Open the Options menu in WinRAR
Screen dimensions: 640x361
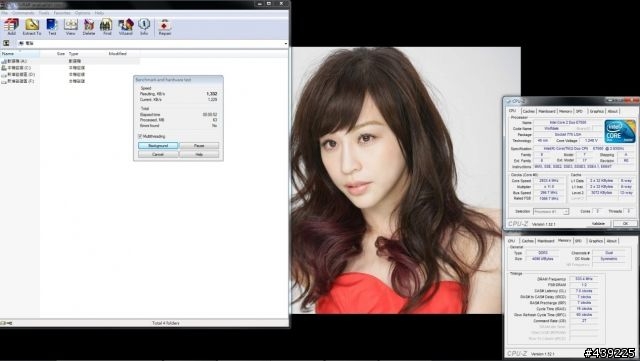coord(82,13)
